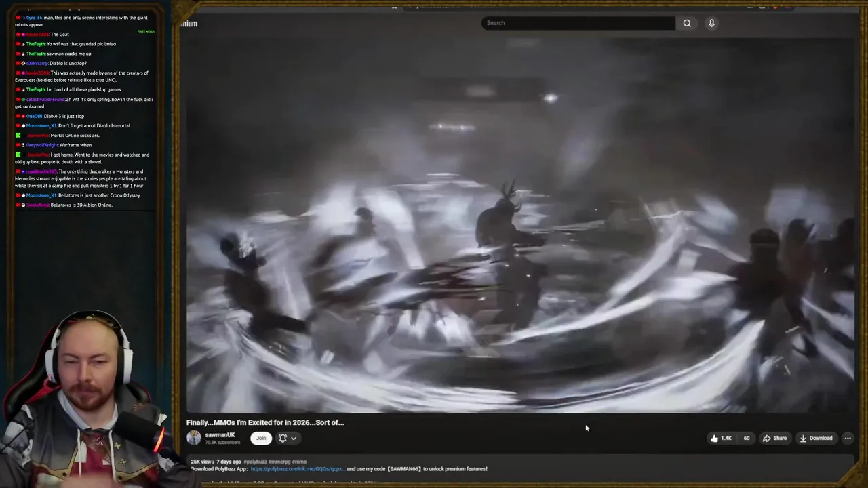Click the polybuzz.onelink.me description link
The width and height of the screenshot is (868, 488).
297,468
